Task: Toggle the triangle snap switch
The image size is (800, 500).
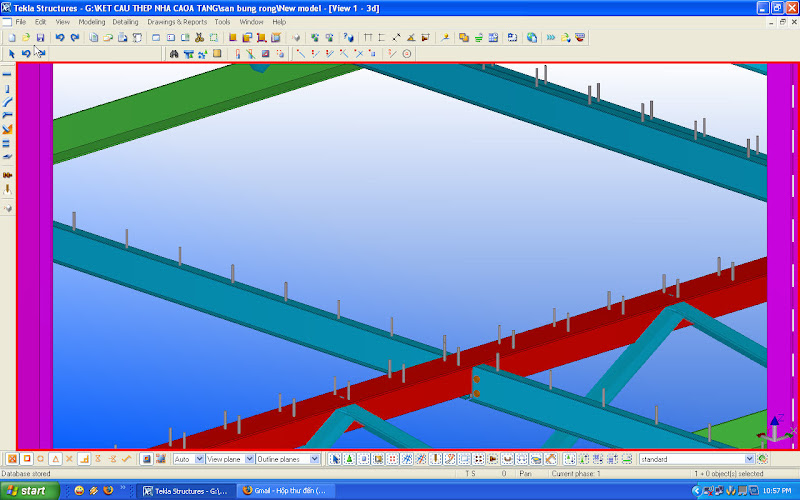Action: 55,459
